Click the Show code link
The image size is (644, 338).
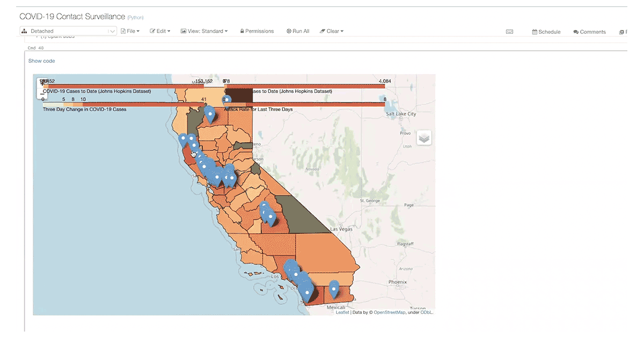41,61
